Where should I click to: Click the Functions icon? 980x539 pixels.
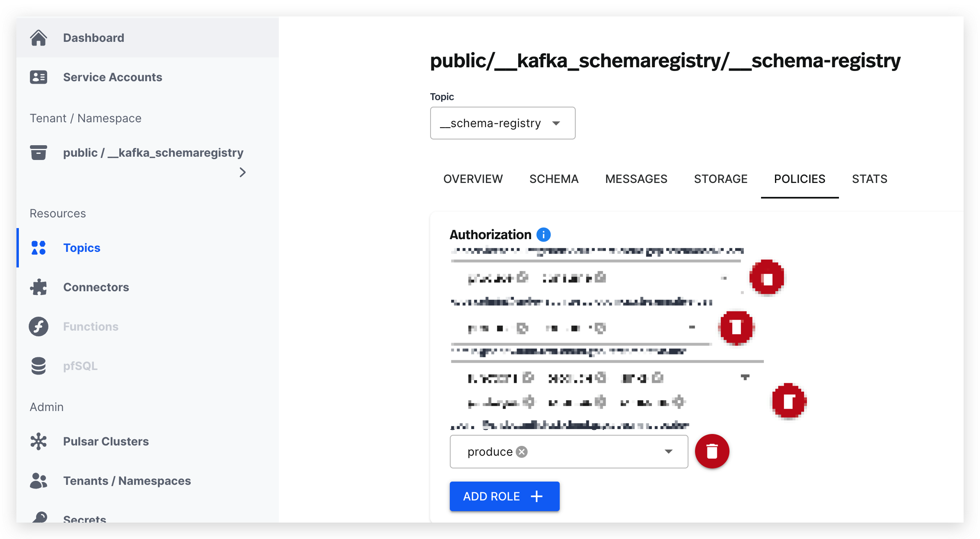pyautogui.click(x=39, y=326)
